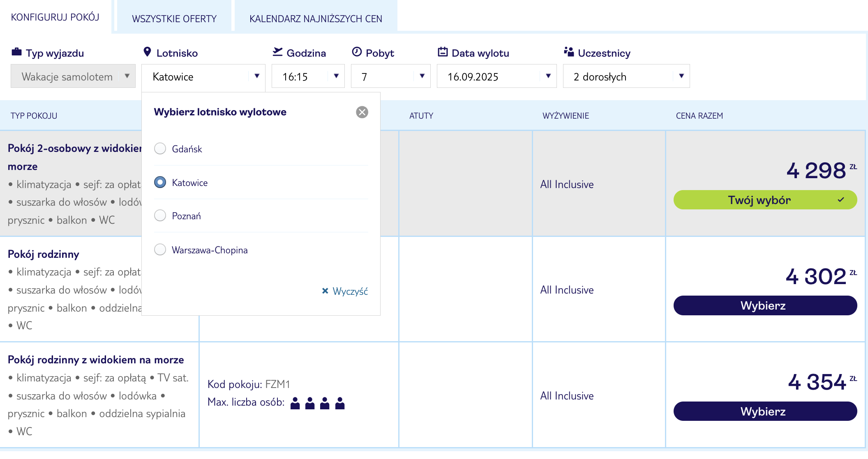This screenshot has height=459, width=868.
Task: Click the Twój wybór selected button
Action: click(x=765, y=200)
